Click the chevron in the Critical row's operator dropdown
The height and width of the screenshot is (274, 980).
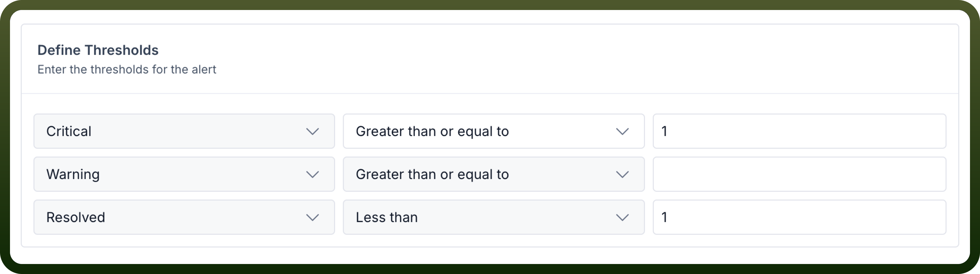pyautogui.click(x=622, y=132)
